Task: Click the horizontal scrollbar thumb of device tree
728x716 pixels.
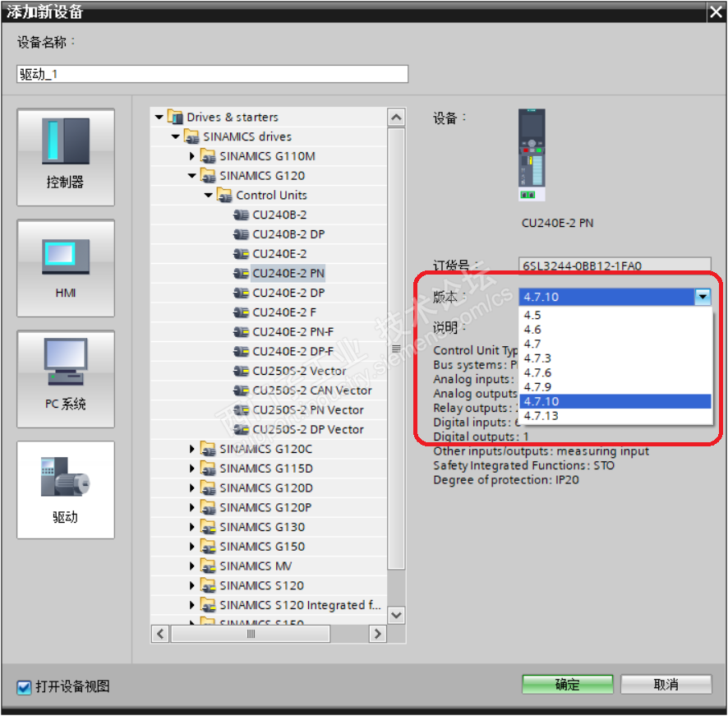Action: (251, 634)
